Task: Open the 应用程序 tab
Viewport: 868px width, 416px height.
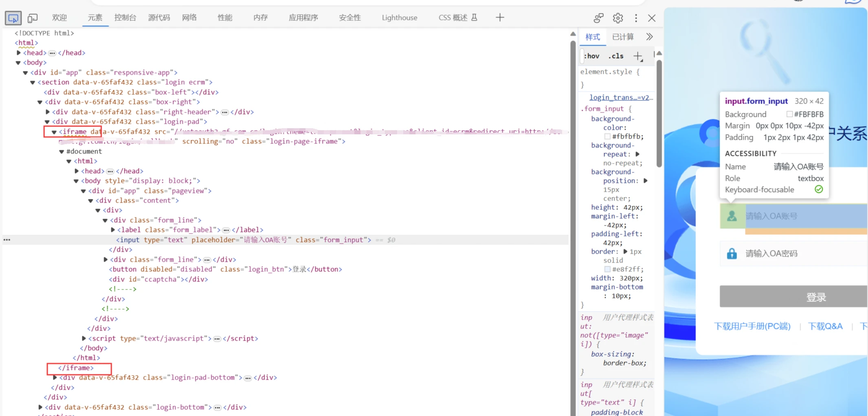Action: (x=303, y=18)
